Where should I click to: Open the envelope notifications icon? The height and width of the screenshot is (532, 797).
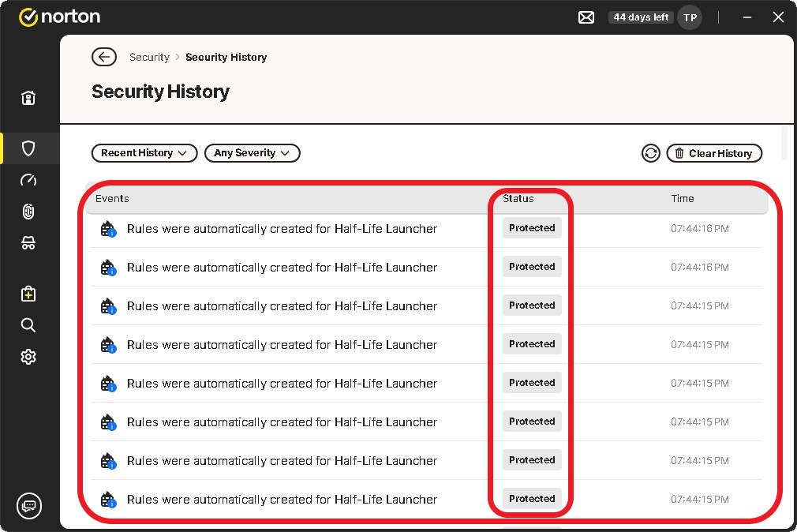(x=586, y=17)
